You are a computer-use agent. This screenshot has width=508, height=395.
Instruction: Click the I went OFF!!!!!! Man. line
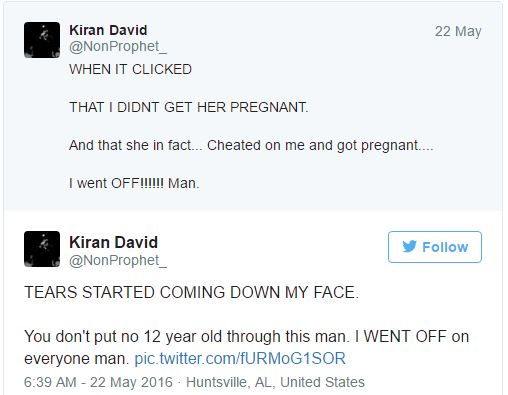pyautogui.click(x=134, y=183)
